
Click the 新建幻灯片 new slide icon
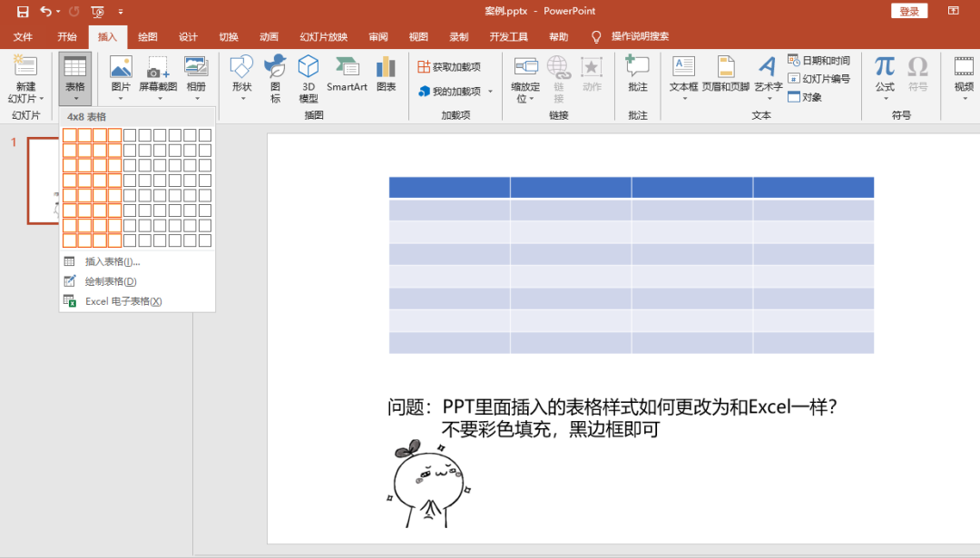coord(25,66)
